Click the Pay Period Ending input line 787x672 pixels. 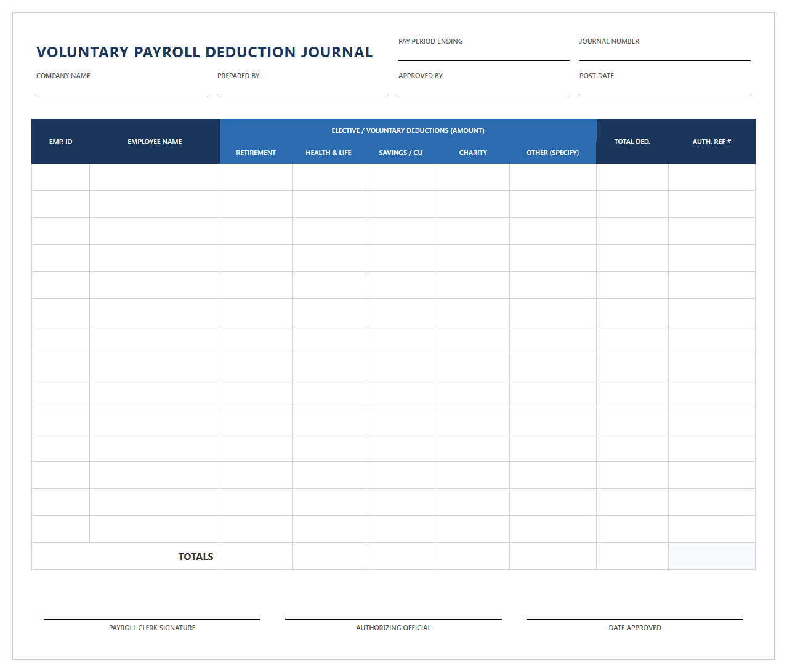(483, 54)
